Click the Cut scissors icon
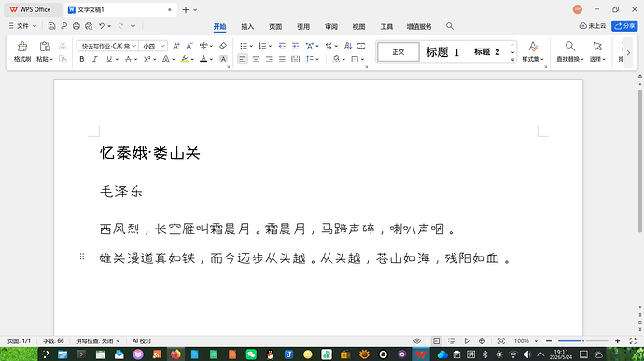Viewport: 644px width, 361px height. tap(63, 46)
